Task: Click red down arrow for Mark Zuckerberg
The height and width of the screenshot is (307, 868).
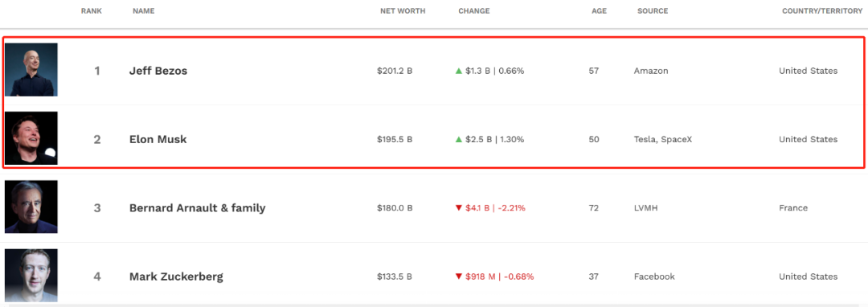Action: 458,276
